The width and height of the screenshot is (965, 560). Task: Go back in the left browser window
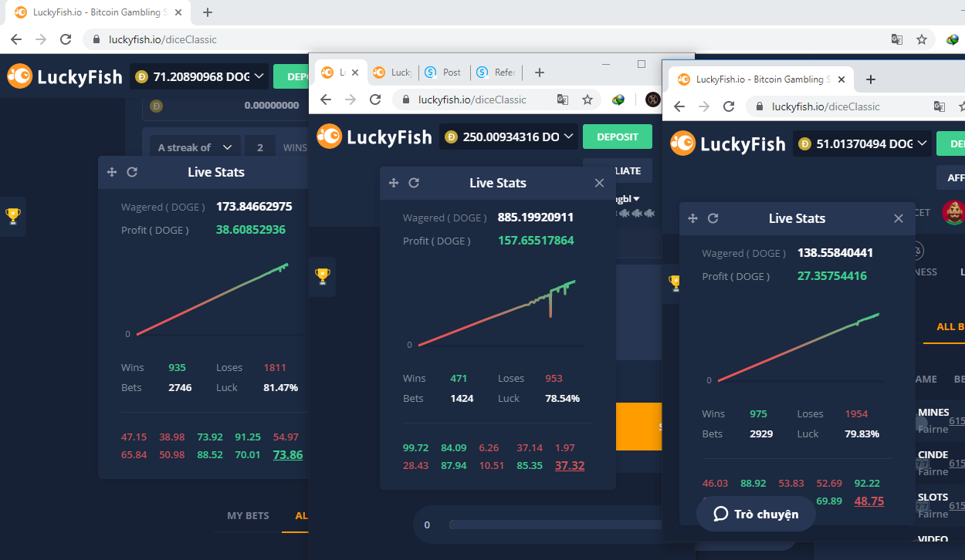[x=16, y=39]
